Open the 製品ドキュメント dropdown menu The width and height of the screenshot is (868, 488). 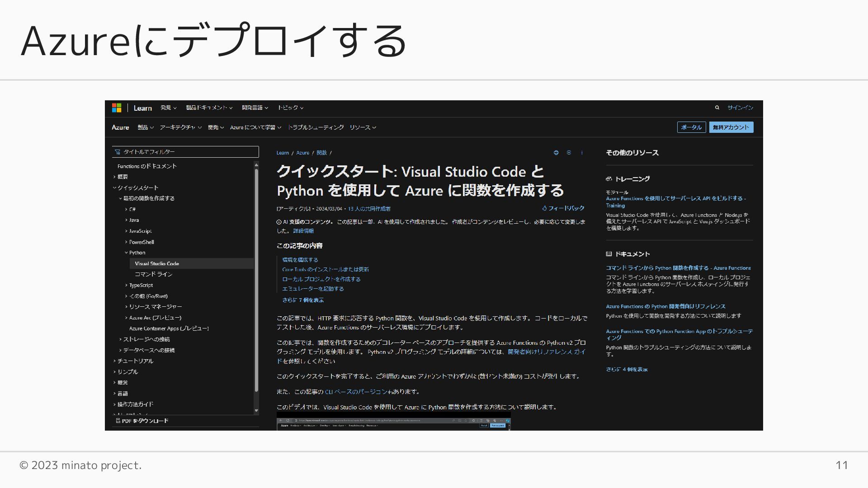(209, 108)
